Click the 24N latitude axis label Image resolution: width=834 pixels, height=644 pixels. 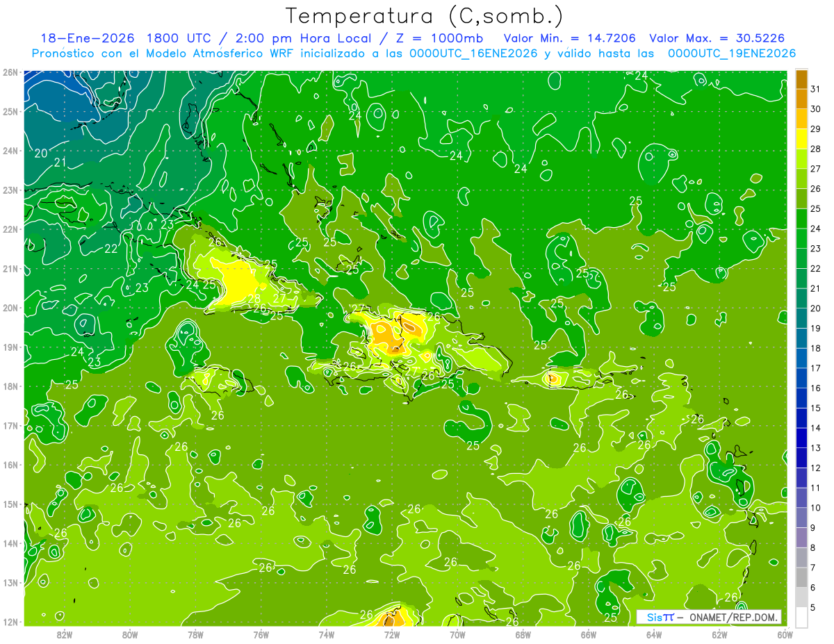coord(10,151)
